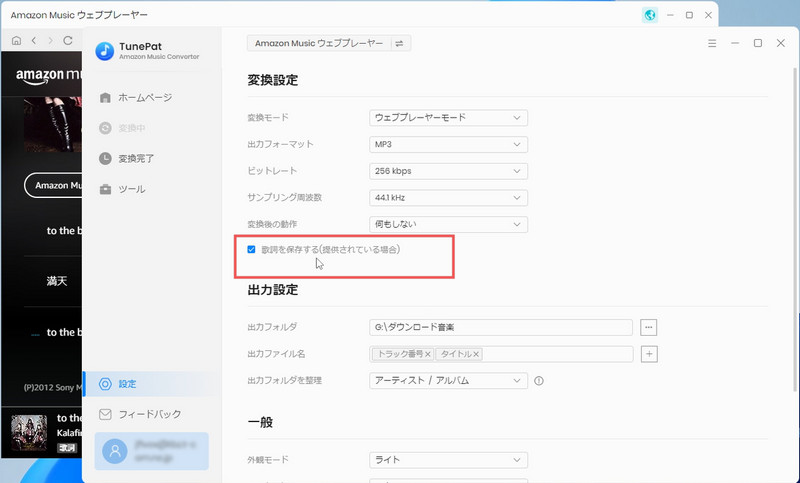Click the album cover image at top of web player
The height and width of the screenshot is (483, 800).
tap(53, 124)
